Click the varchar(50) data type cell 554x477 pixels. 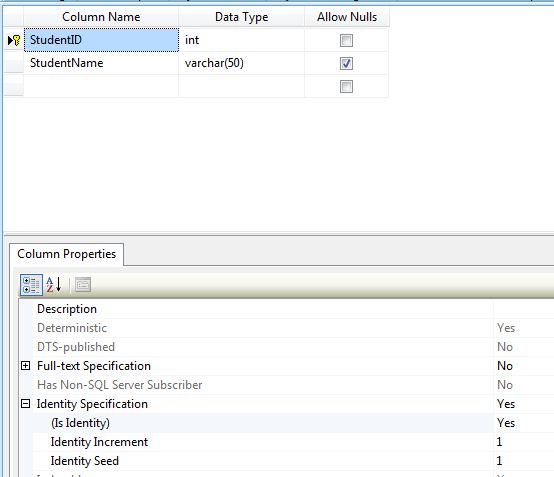click(241, 63)
